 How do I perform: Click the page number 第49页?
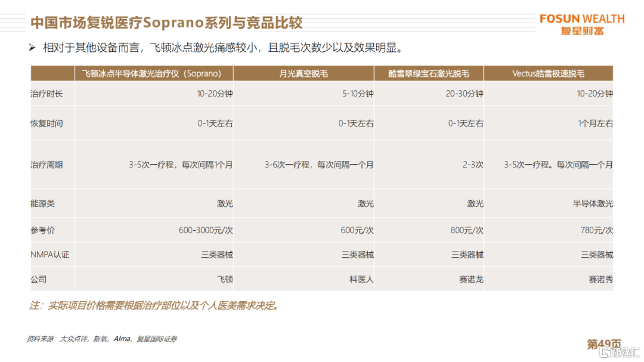(x=604, y=344)
